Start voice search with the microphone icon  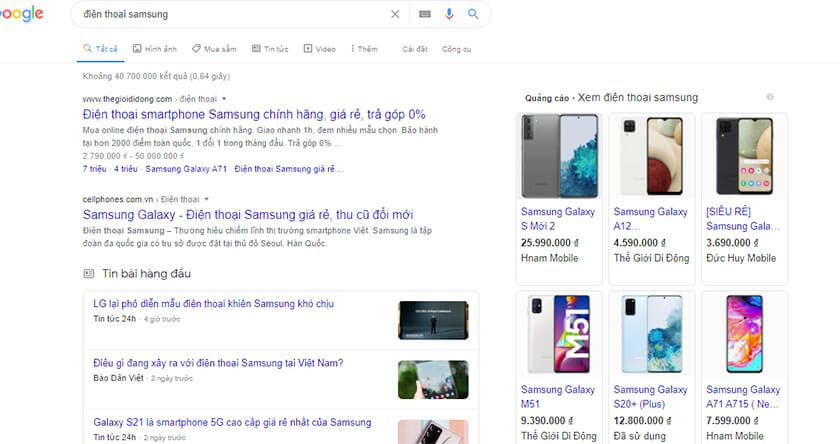tap(449, 14)
